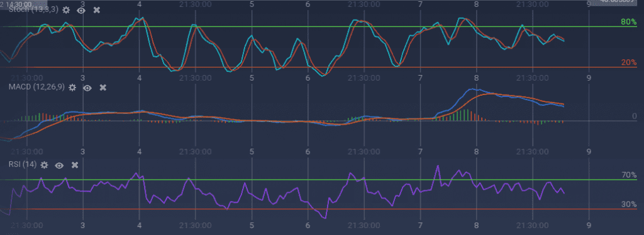The height and width of the screenshot is (235, 644).
Task: Open Stoch indicator settings gear
Action: (66, 10)
